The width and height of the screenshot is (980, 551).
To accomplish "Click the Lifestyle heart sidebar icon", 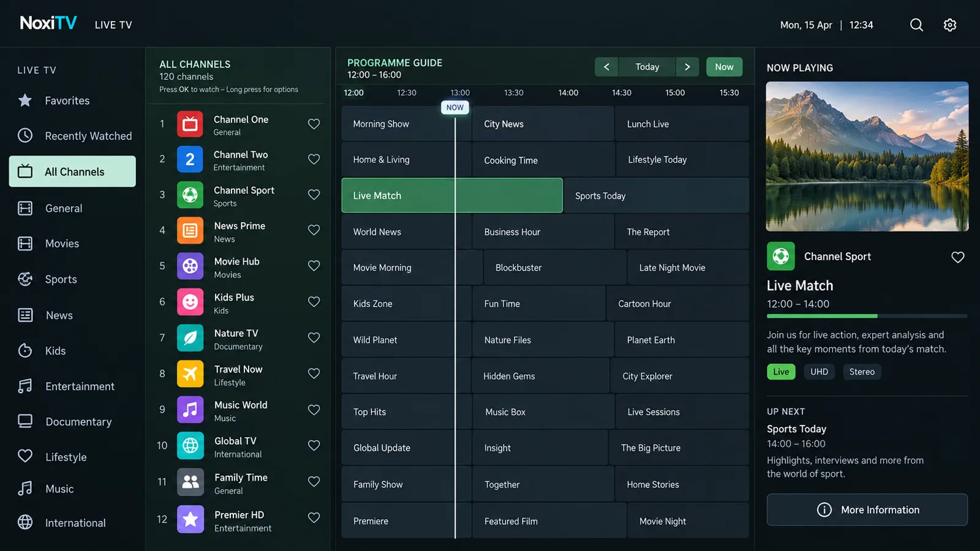I will [x=25, y=456].
